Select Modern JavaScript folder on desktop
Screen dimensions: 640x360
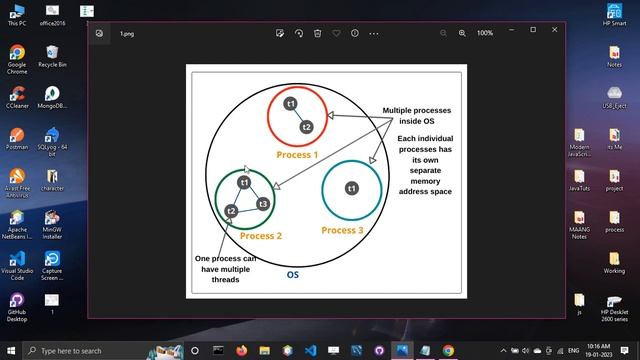[x=579, y=142]
